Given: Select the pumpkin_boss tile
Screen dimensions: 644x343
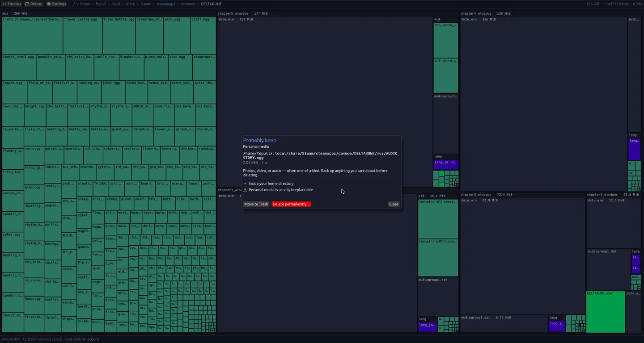Looking at the screenshot, I should [x=51, y=67].
